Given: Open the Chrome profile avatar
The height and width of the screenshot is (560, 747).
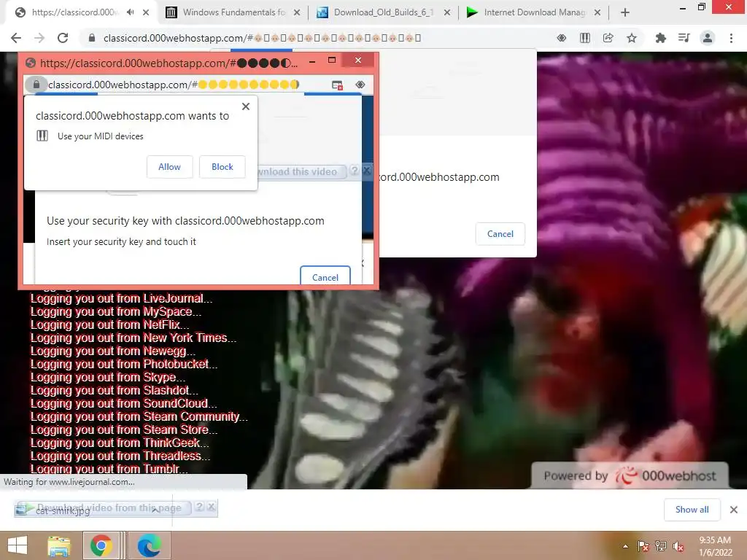Looking at the screenshot, I should 708,38.
